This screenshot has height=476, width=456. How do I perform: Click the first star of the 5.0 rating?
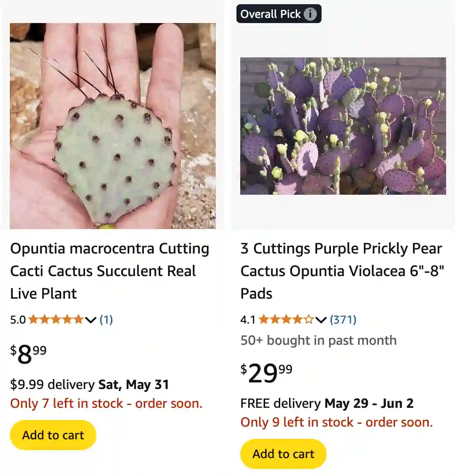[x=33, y=319]
